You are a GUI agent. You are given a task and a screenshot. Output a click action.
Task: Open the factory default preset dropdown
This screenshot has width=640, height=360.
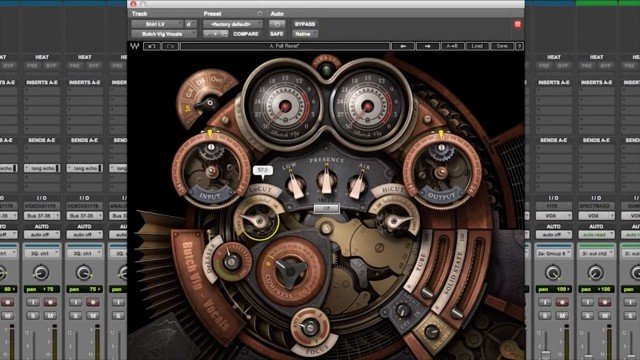point(233,24)
